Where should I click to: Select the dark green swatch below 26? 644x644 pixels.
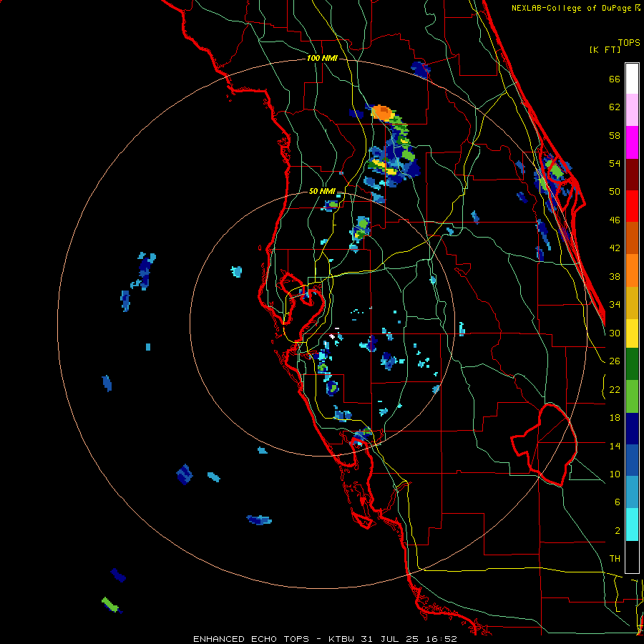coord(632,364)
